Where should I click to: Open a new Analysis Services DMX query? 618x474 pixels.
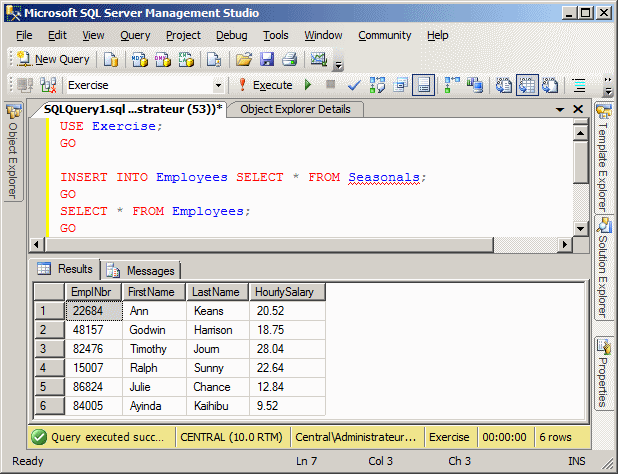162,59
